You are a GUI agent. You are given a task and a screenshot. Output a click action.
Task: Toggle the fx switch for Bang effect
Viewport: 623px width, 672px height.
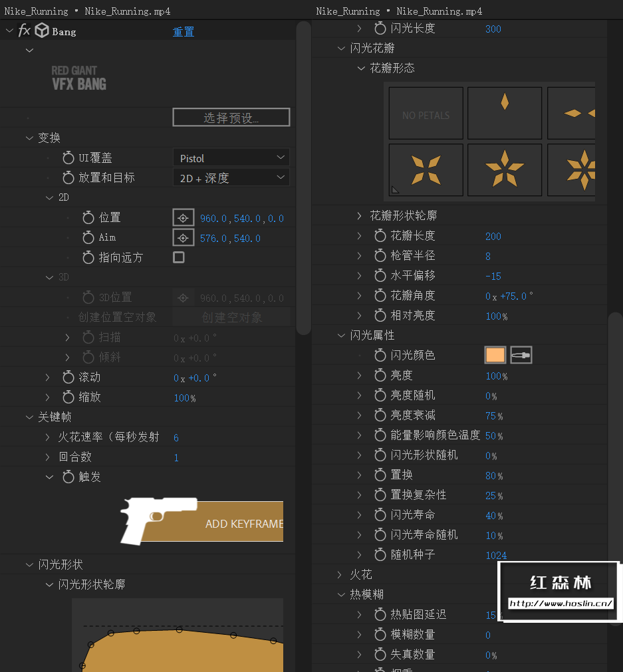coord(24,31)
